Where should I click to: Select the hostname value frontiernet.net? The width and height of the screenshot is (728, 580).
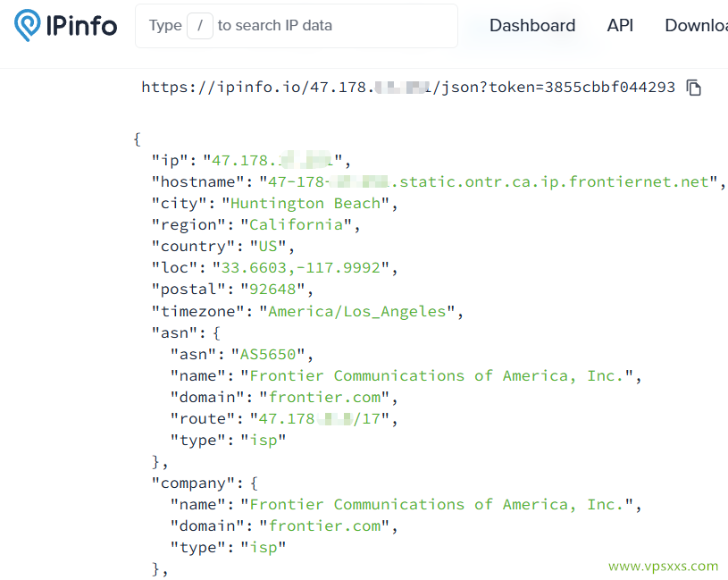pos(489,182)
